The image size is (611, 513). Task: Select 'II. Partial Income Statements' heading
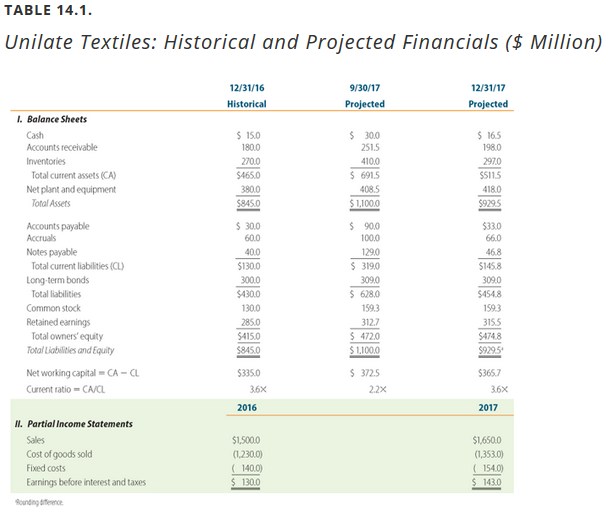[74, 424]
